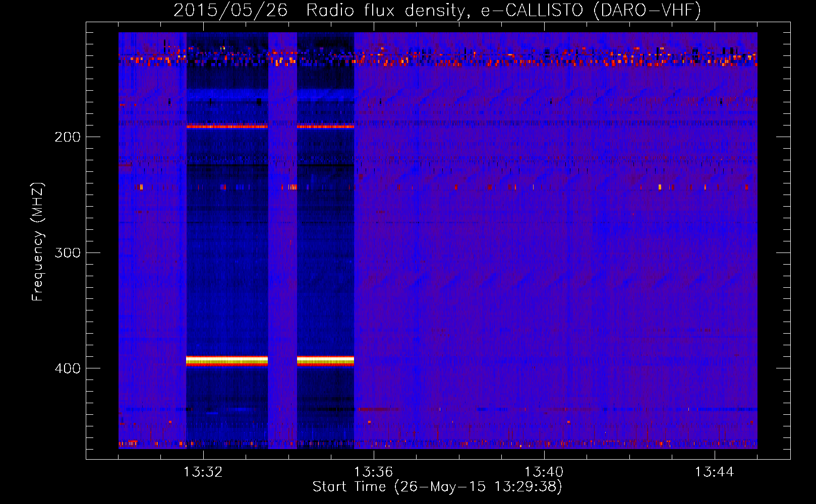The height and width of the screenshot is (504, 816).
Task: Click the 13:44 time tick label
Action: click(714, 472)
